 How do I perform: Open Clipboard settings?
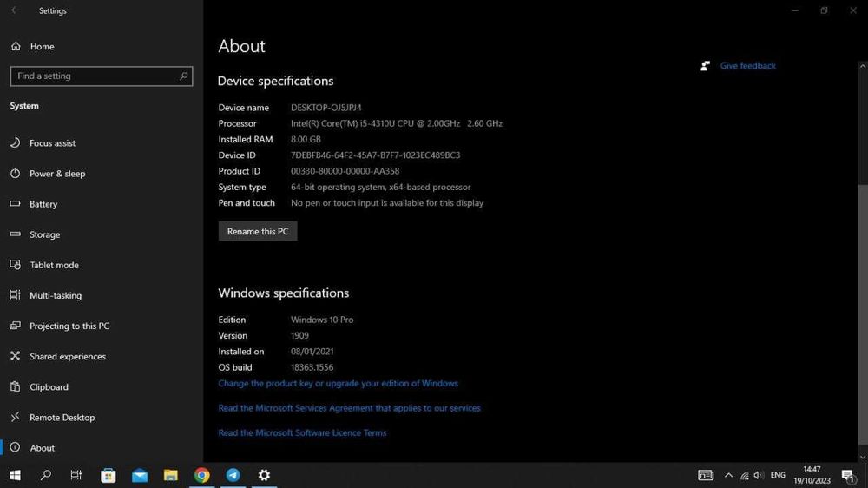102,386
